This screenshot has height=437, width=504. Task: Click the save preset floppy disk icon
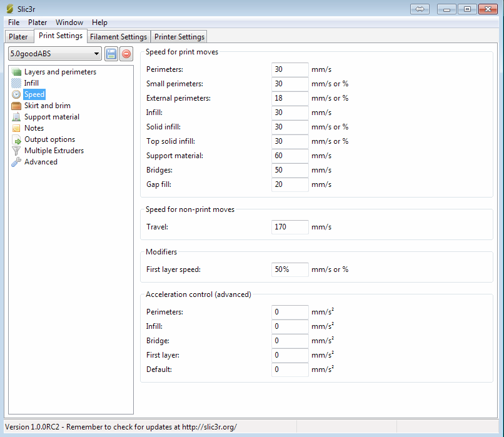[x=111, y=54]
